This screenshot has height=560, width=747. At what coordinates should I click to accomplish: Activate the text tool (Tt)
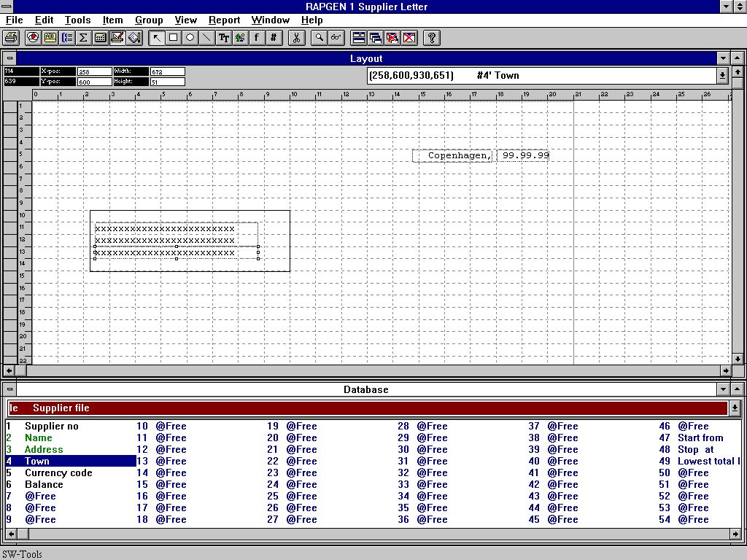click(224, 37)
